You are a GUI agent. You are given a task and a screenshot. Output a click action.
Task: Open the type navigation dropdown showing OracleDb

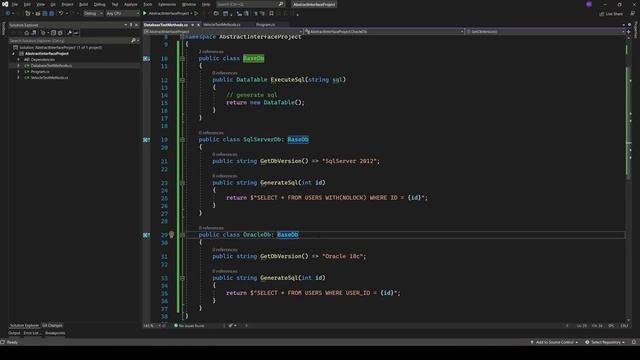point(384,31)
